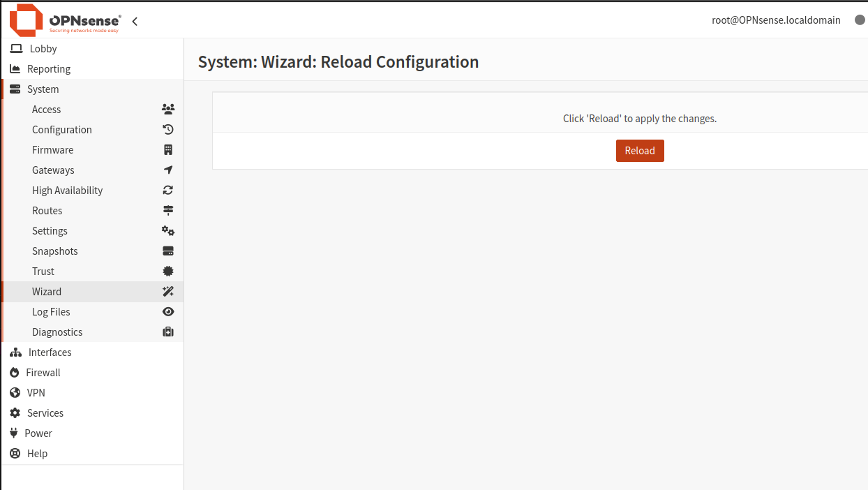The image size is (868, 490).
Task: Click the Configuration history icon
Action: pyautogui.click(x=168, y=130)
